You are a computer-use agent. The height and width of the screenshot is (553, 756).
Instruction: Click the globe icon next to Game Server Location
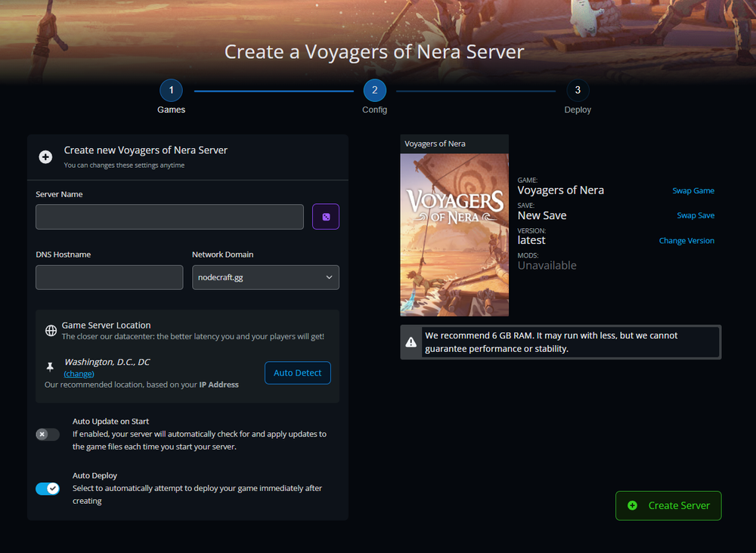click(51, 330)
